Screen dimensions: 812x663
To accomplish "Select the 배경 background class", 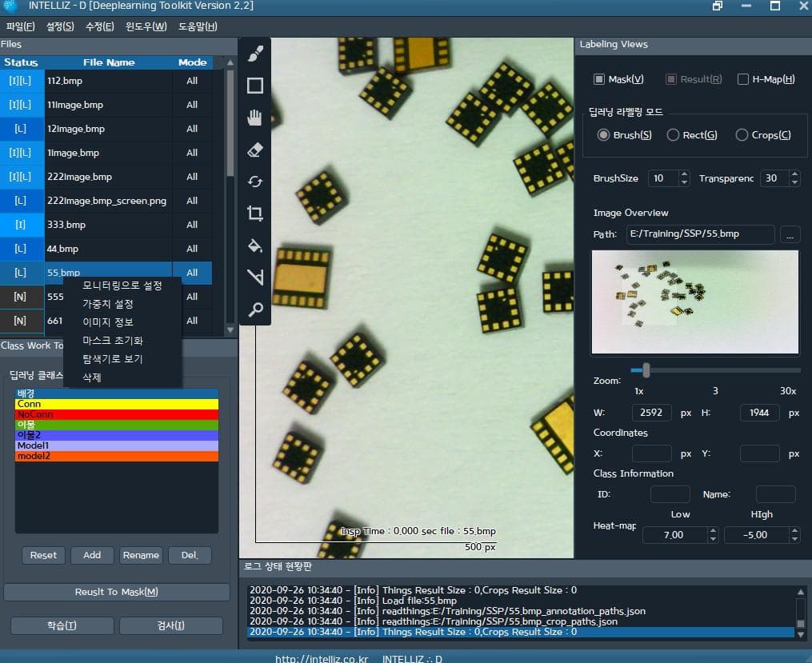I will 117,393.
